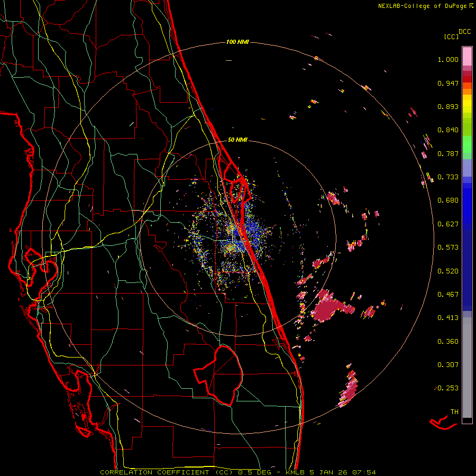Image resolution: width=476 pixels, height=476 pixels.
Task: Select the 0.307 scale value
Action: (x=448, y=365)
